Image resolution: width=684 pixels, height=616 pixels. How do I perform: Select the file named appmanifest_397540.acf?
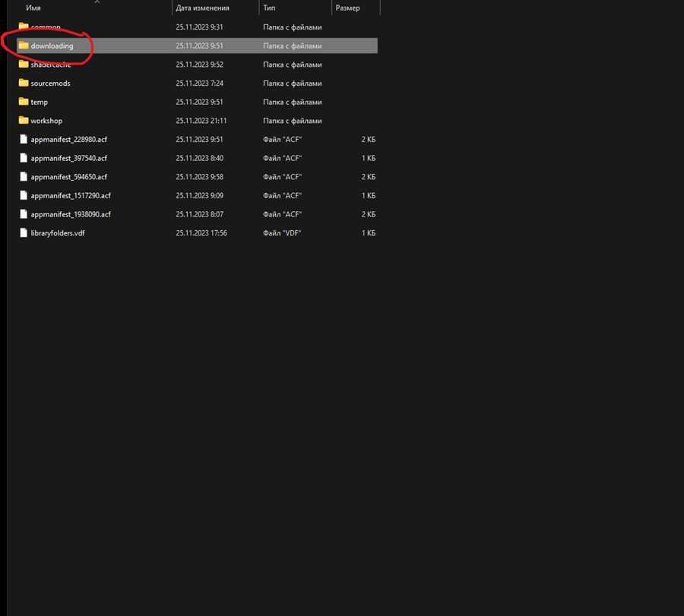(69, 158)
